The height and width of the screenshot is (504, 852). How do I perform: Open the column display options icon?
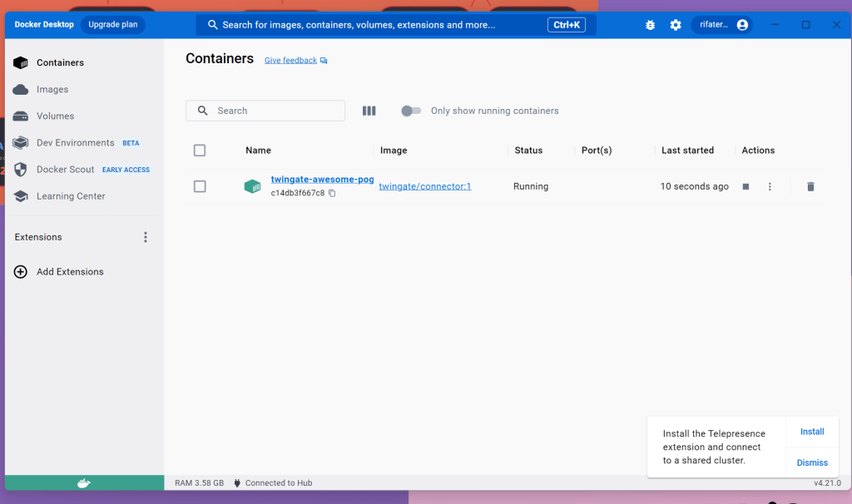(369, 111)
